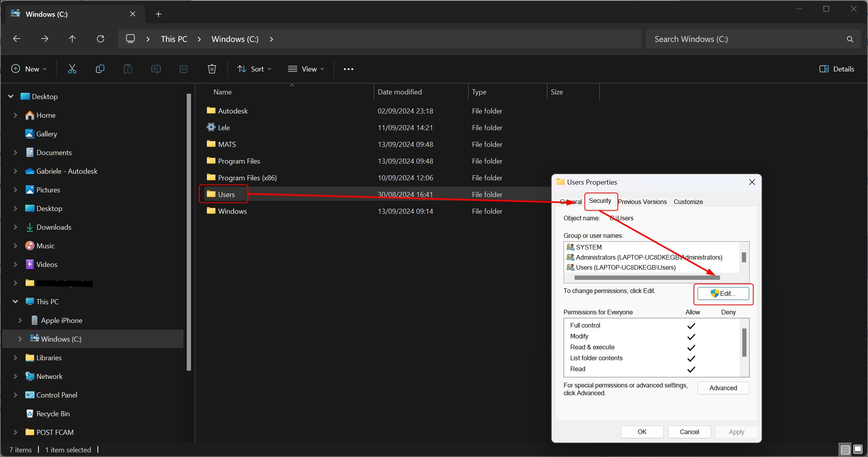The image size is (868, 457).
Task: Click the Copy icon in toolbar
Action: pos(100,69)
